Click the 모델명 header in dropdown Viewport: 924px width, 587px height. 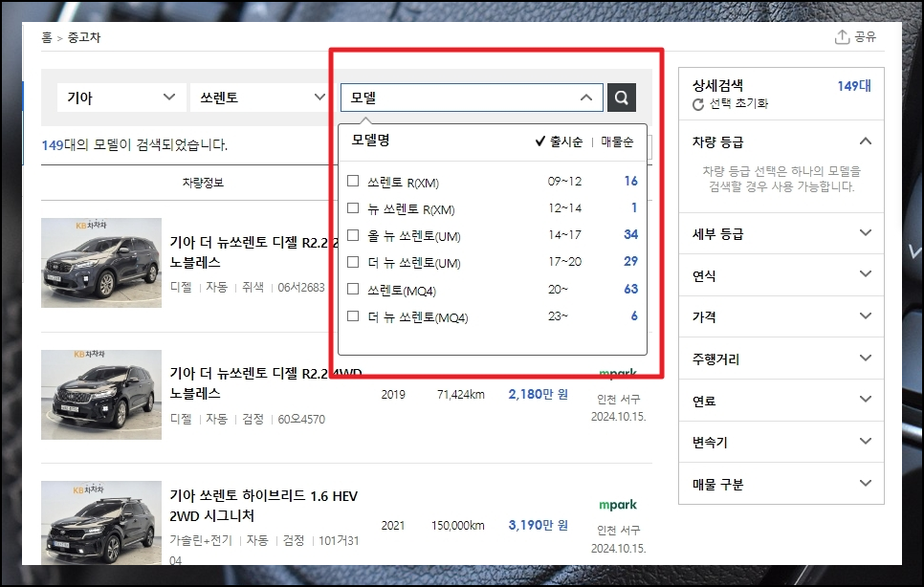click(371, 141)
